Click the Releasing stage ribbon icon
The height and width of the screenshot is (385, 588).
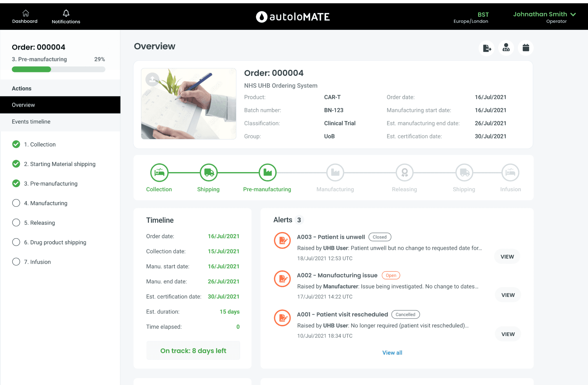tap(404, 172)
